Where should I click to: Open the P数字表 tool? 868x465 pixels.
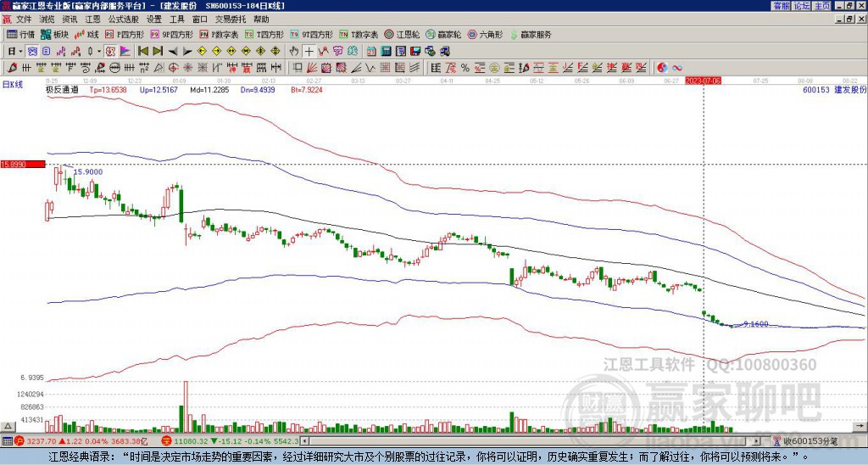coord(219,34)
